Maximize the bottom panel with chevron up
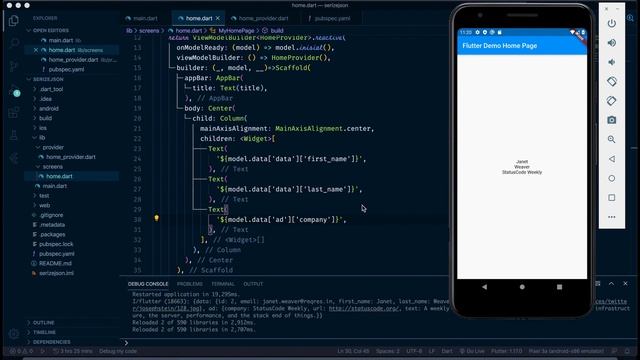This screenshot has height=360, width=640. pos(611,284)
